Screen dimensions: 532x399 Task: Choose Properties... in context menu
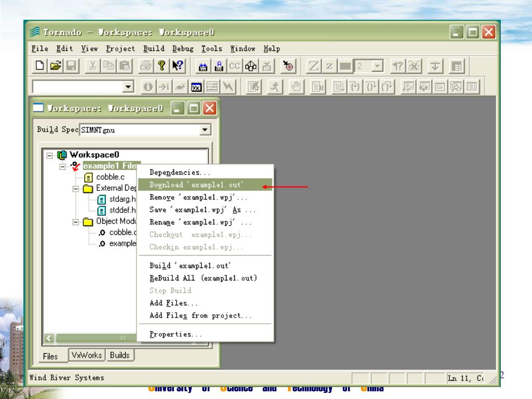[205, 334]
